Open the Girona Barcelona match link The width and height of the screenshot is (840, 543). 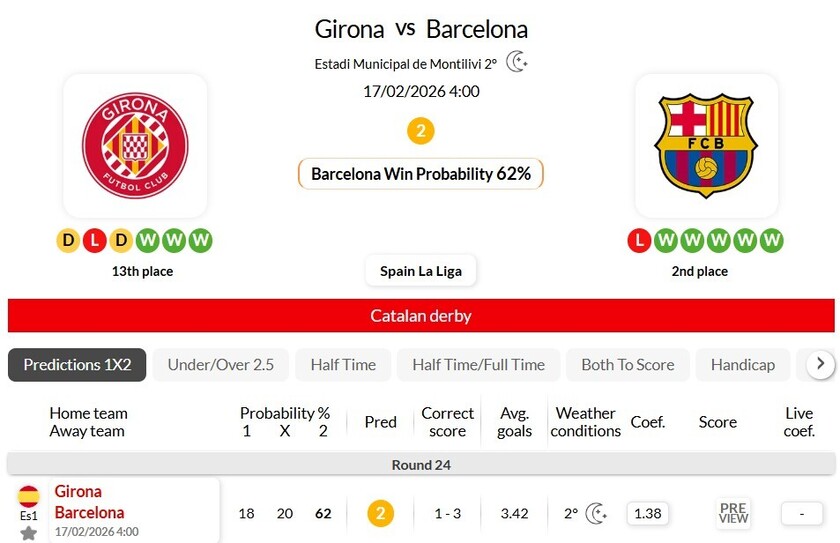pyautogui.click(x=90, y=502)
